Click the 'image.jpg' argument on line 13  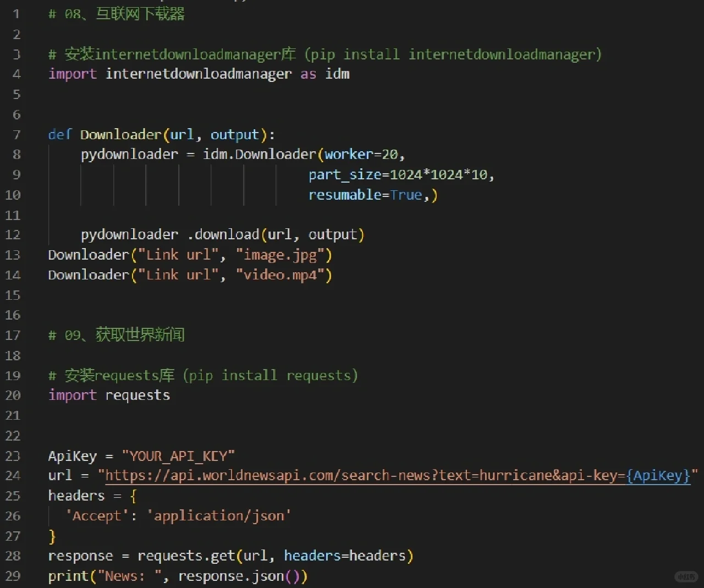pos(283,255)
